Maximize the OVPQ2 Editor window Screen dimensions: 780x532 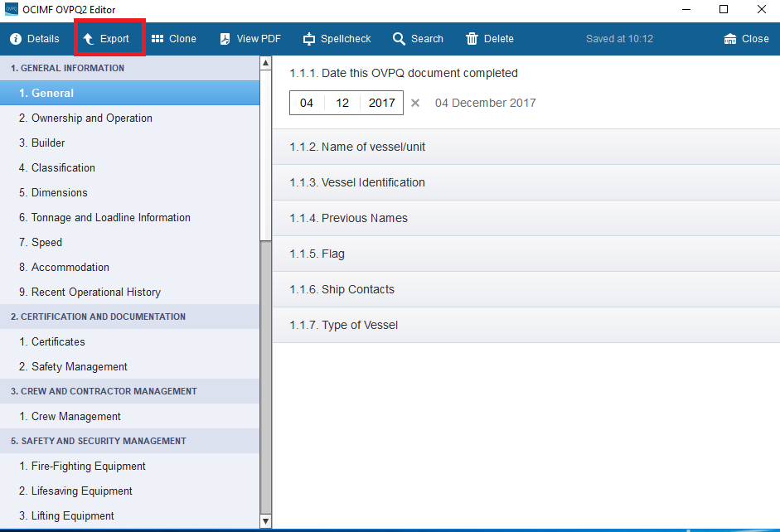pyautogui.click(x=724, y=9)
